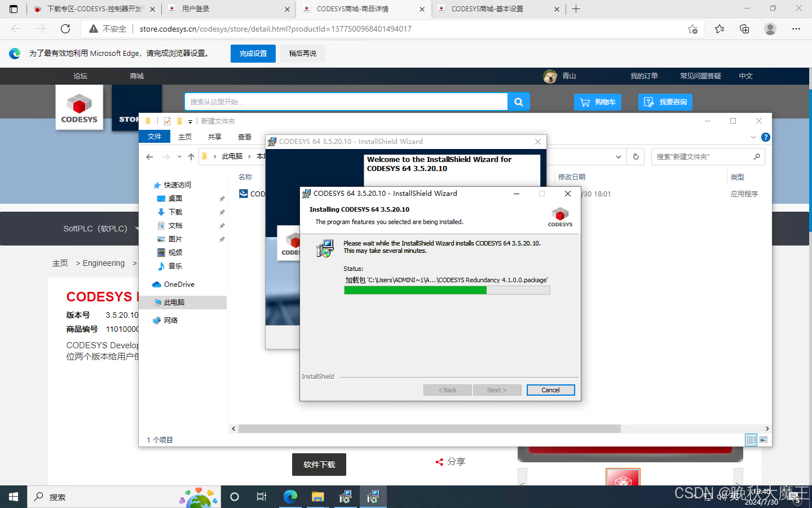
Task: Expand the 此电脑 breadcrumb arrow
Action: click(x=249, y=156)
